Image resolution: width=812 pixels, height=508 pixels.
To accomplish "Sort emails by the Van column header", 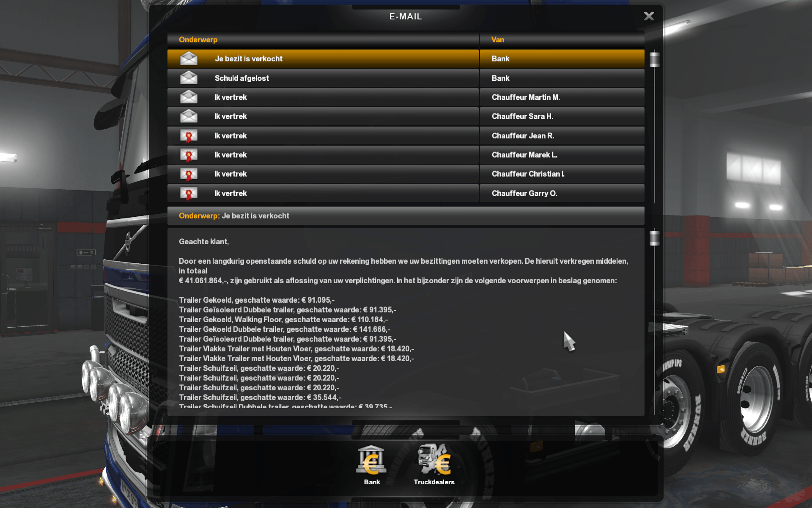I will pyautogui.click(x=497, y=39).
